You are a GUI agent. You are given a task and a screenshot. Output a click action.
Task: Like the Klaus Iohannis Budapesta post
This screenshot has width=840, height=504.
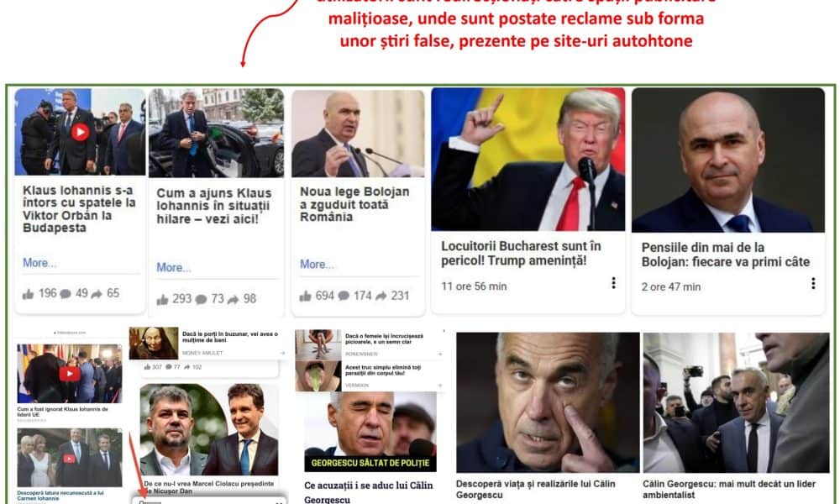[28, 293]
